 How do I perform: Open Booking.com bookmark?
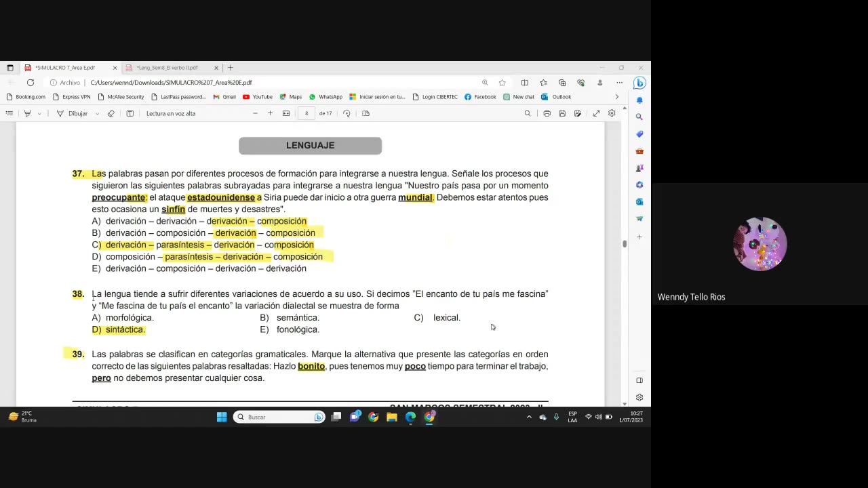tap(26, 97)
